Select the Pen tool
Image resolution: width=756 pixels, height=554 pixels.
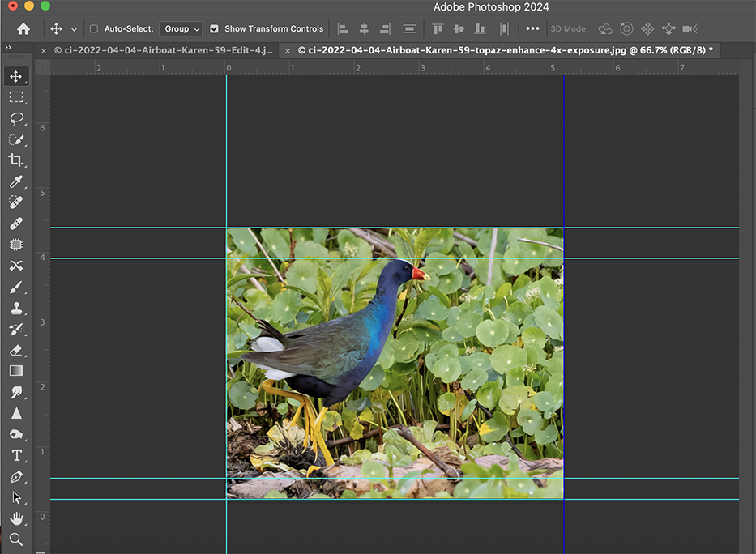(x=16, y=476)
